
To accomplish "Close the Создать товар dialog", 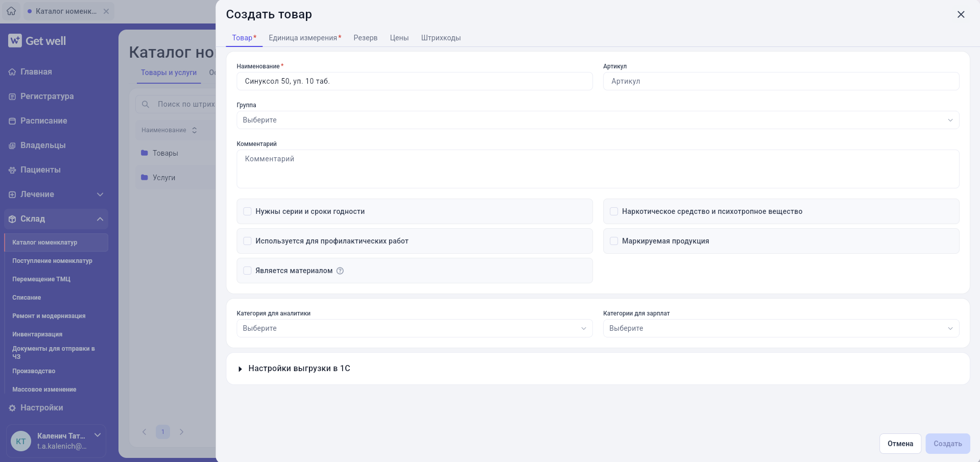I will tap(961, 14).
